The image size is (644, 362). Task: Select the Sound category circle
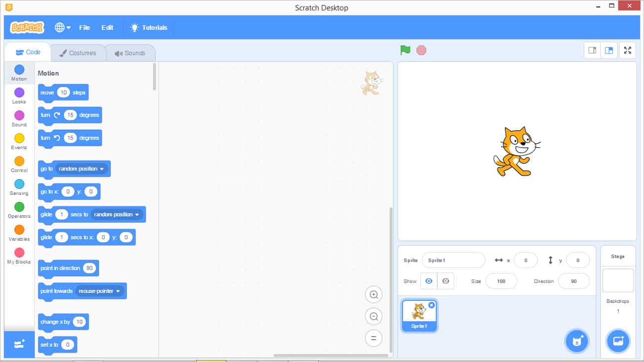(19, 115)
